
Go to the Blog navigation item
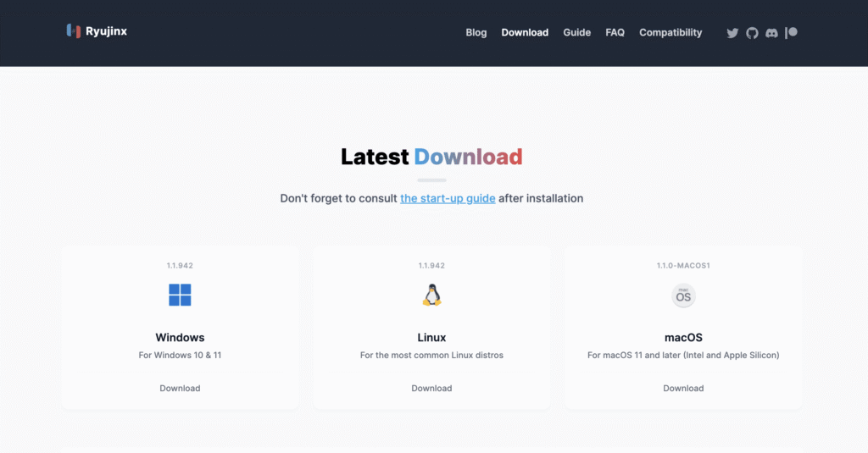[476, 33]
